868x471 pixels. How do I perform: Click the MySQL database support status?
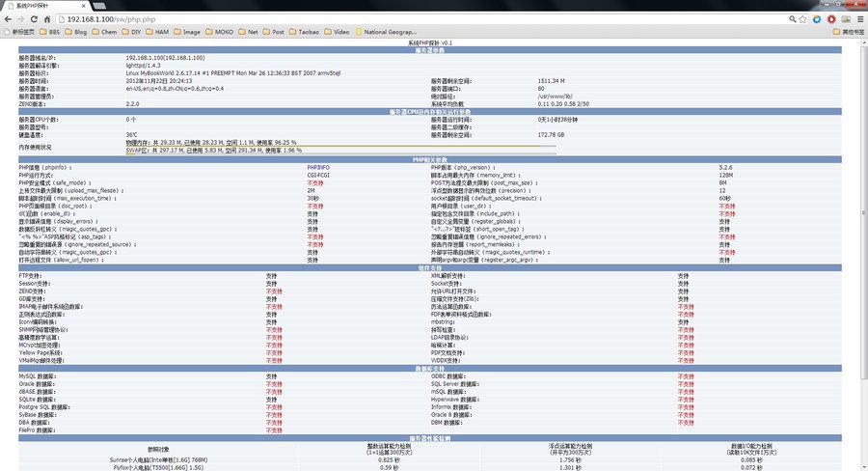click(x=271, y=376)
